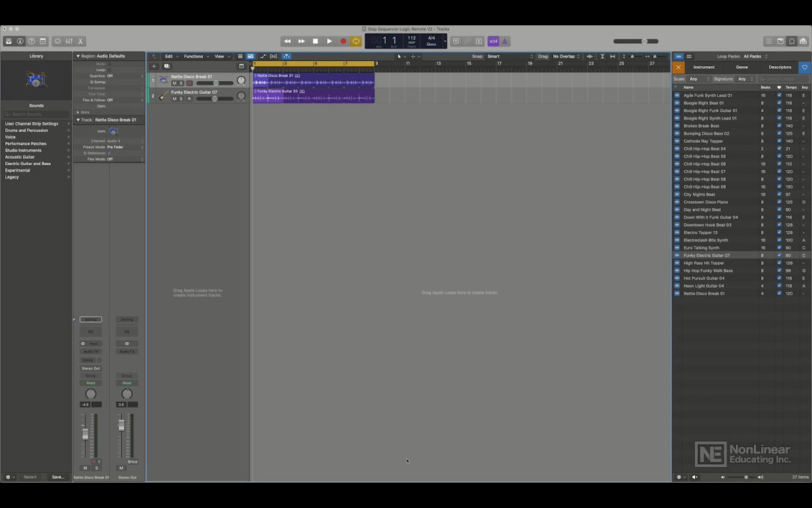Open the media Browsers icon

click(803, 41)
